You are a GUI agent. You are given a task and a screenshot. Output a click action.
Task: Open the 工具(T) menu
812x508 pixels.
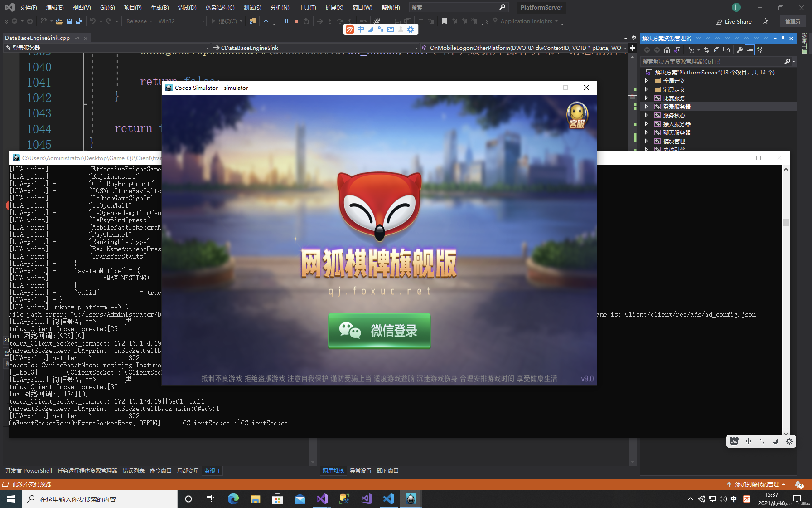pyautogui.click(x=307, y=7)
